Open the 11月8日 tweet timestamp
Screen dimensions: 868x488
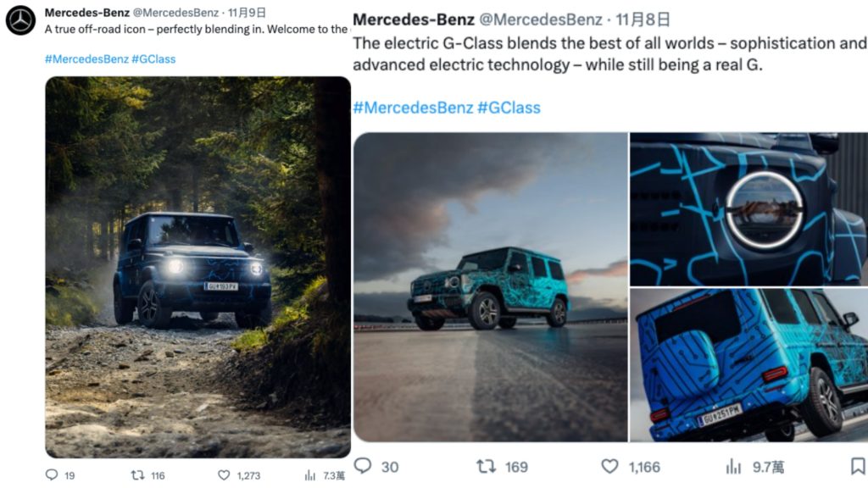(643, 19)
